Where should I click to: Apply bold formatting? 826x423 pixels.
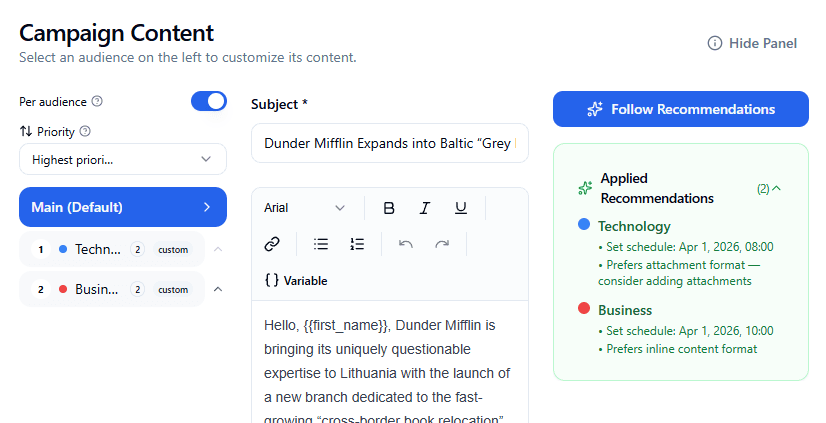pos(389,208)
